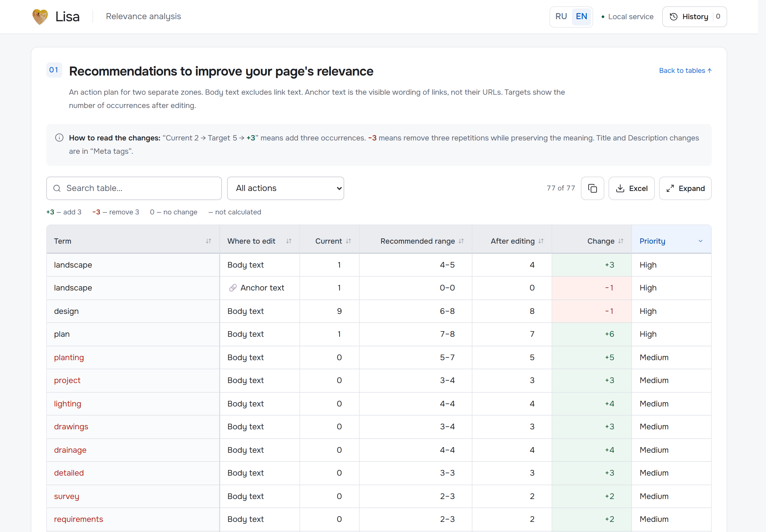This screenshot has height=532, width=766.
Task: Focus the Search table input field
Action: [134, 188]
